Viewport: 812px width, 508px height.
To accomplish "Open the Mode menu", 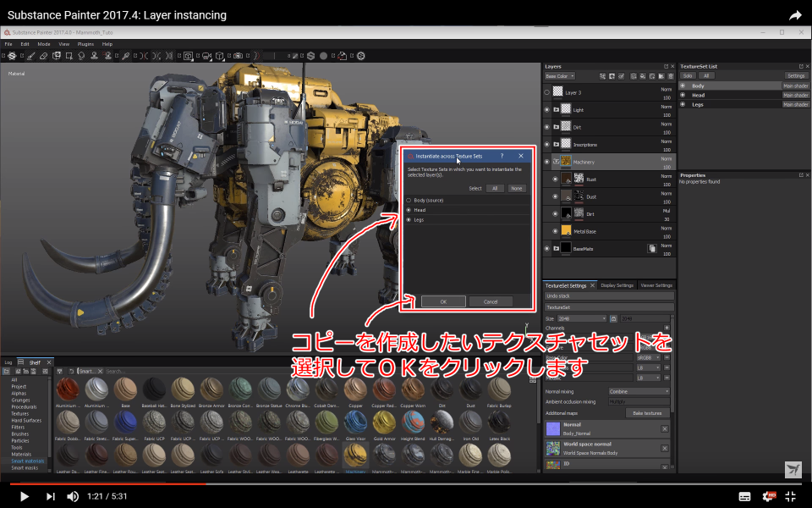I will [43, 44].
